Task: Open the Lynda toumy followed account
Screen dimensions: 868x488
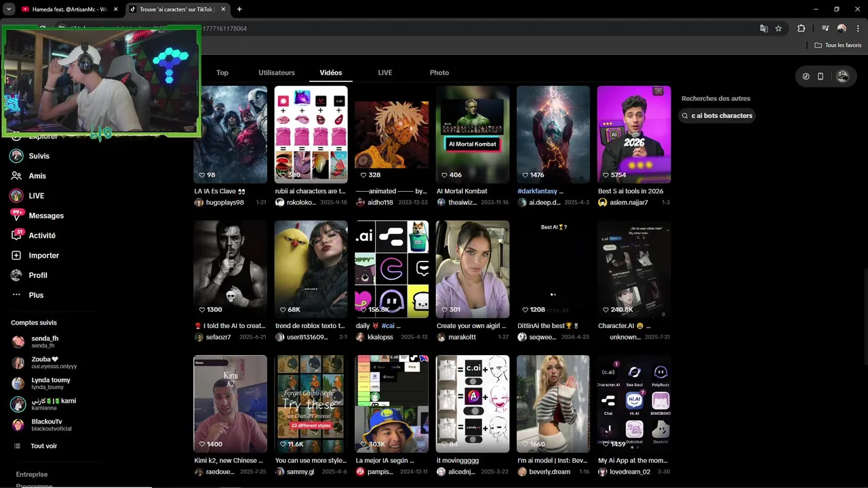Action: pyautogui.click(x=45, y=383)
